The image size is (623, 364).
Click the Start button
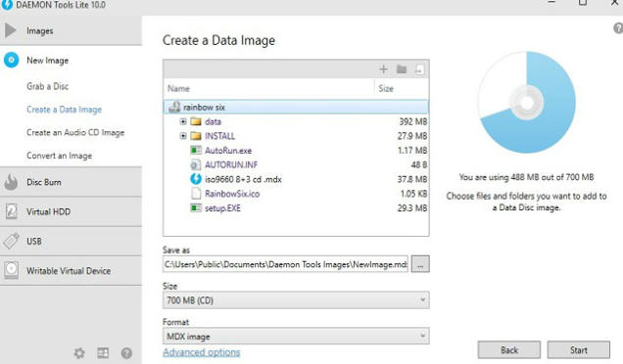pos(579,350)
